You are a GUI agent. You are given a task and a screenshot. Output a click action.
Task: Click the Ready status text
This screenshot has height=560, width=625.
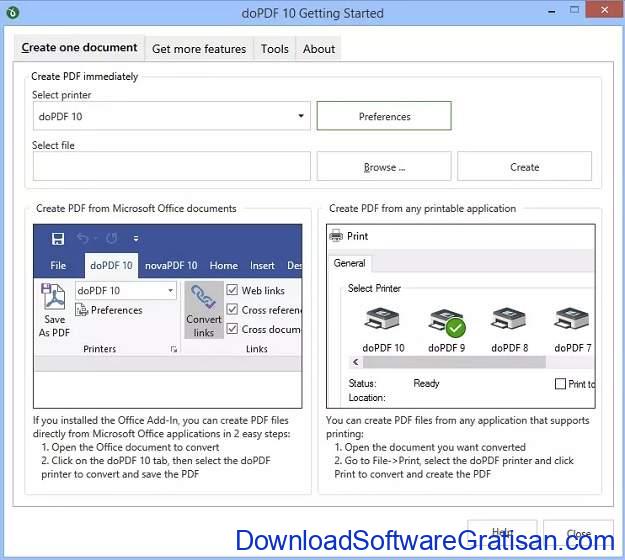(426, 383)
